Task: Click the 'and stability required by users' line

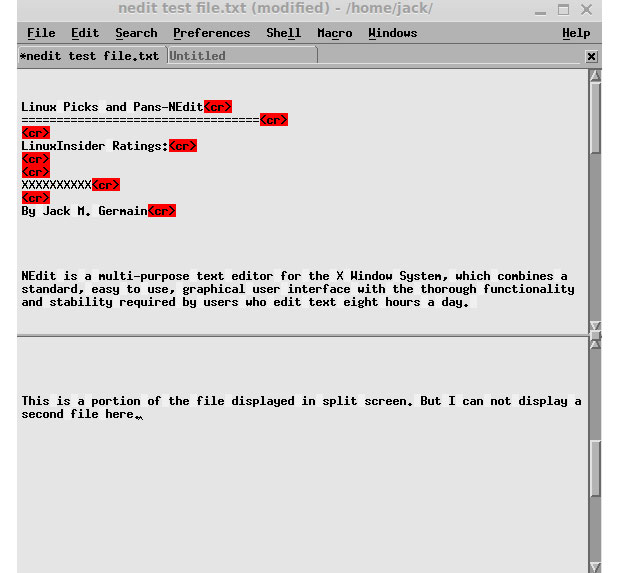Action: pos(245,302)
